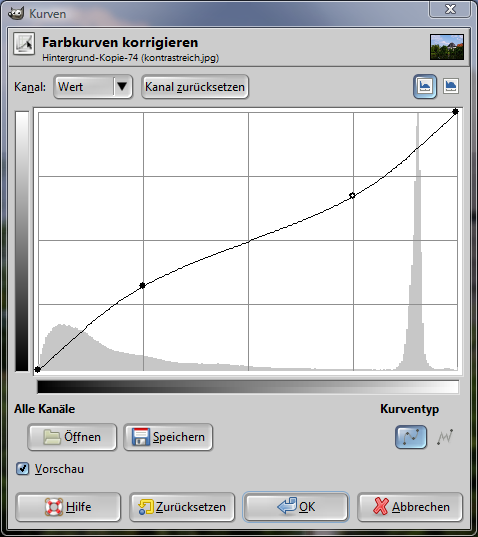Click the GIMP Wilber icon in title bar
Image resolution: width=478 pixels, height=537 pixels.
coord(16,13)
